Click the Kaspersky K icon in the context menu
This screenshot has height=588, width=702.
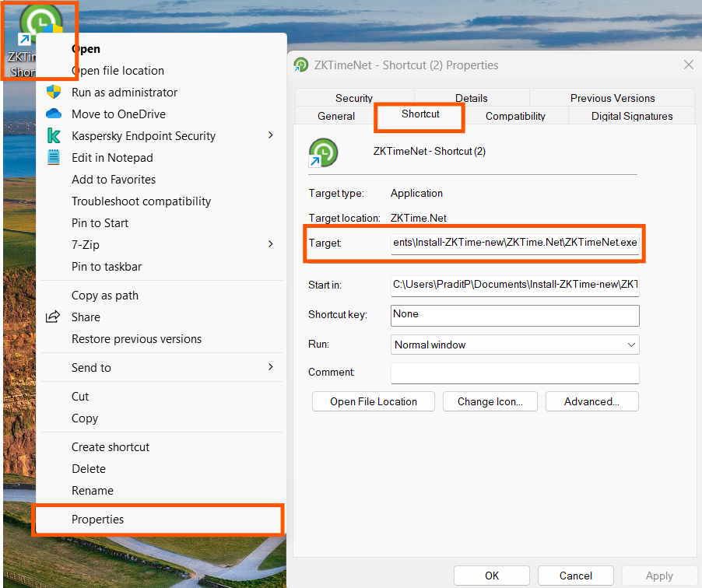54,135
